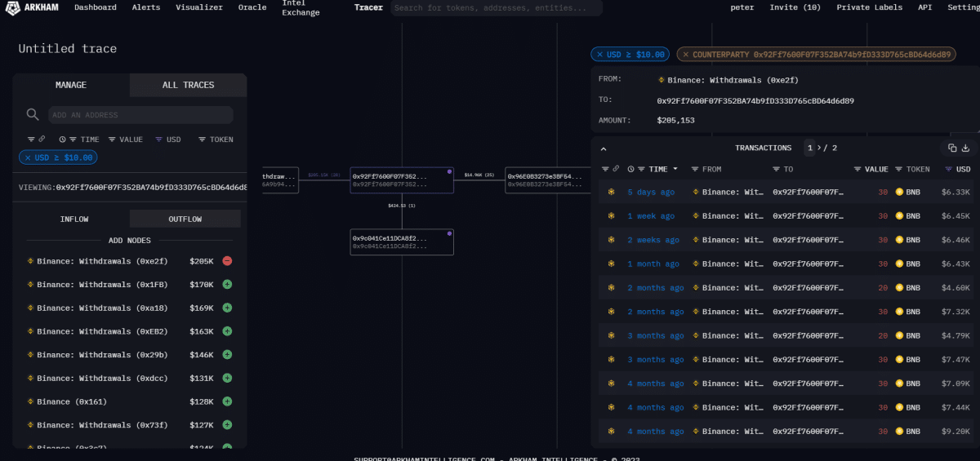Add the Binance Withdrawals (0xEB2) node
Viewport: 980px width, 461px height.
tap(227, 331)
